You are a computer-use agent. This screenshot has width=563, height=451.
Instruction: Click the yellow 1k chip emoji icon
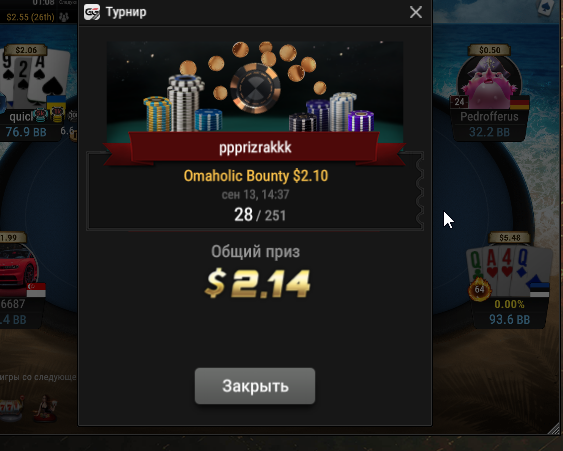(x=57, y=115)
